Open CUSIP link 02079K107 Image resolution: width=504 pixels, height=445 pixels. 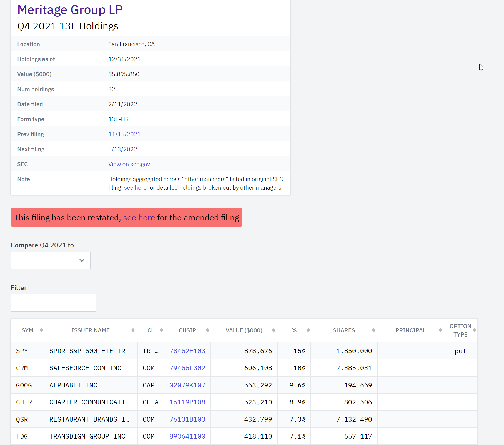click(187, 385)
